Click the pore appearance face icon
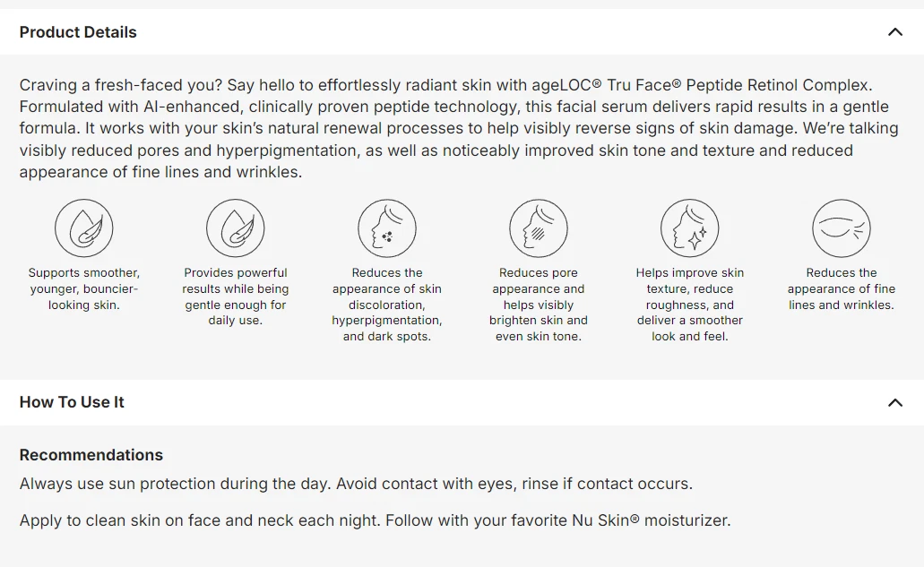 coord(539,228)
